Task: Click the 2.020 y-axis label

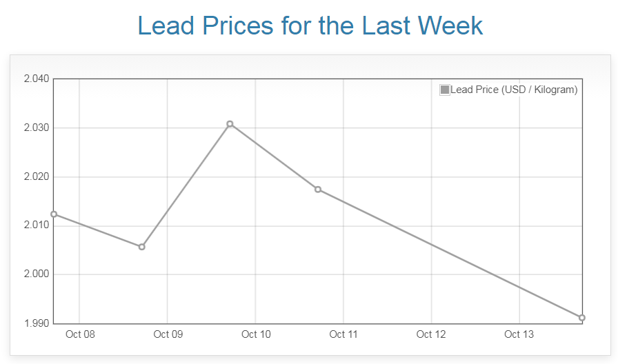Action: [36, 176]
